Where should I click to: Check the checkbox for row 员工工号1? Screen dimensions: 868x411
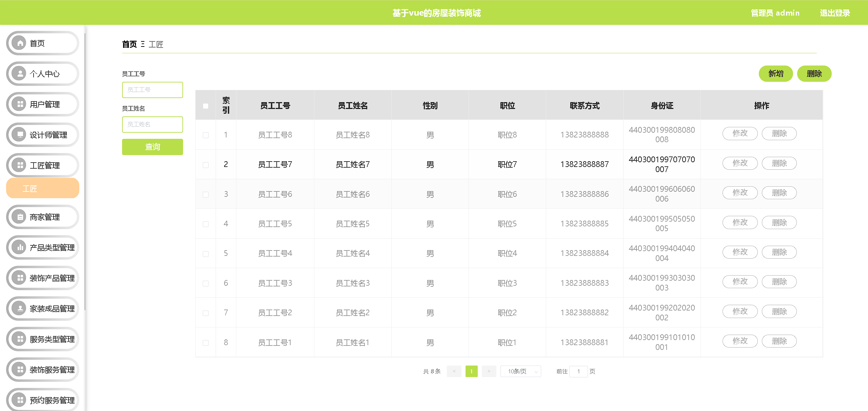205,343
